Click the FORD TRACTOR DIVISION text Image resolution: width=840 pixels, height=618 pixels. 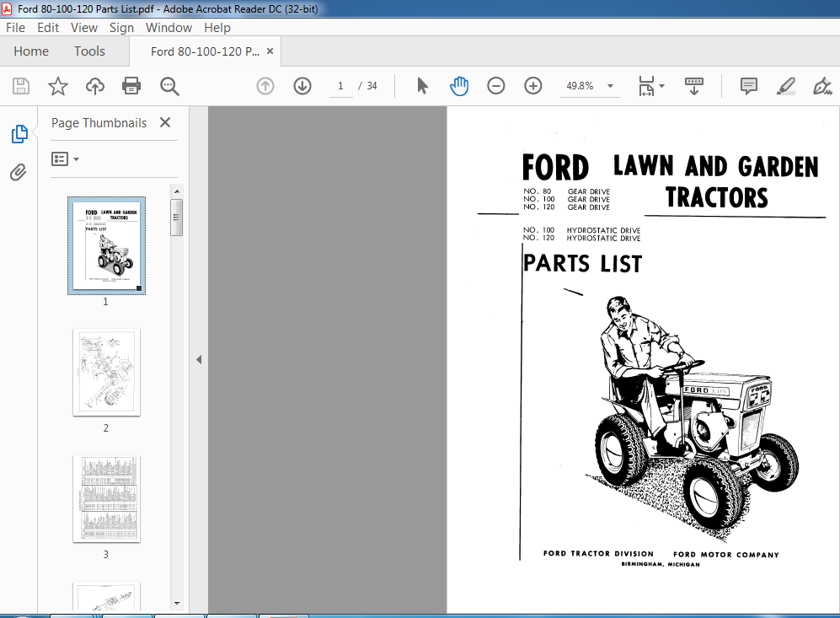point(598,554)
